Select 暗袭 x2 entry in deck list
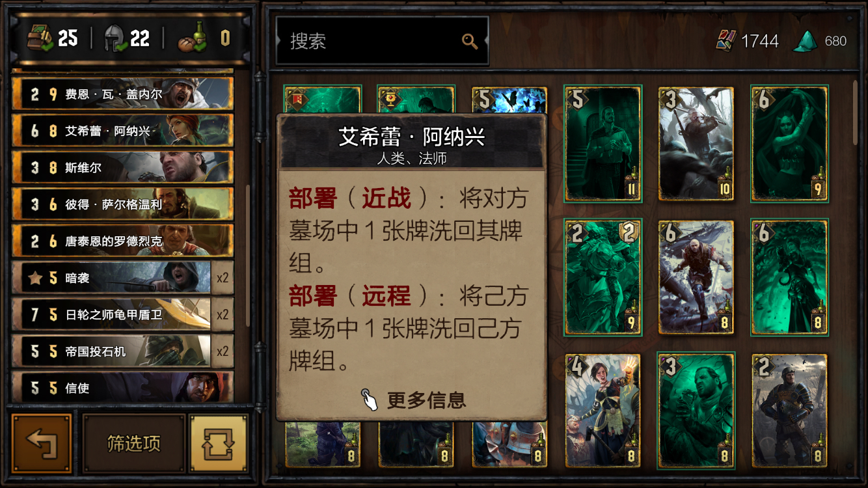The width and height of the screenshot is (868, 488). pos(122,278)
